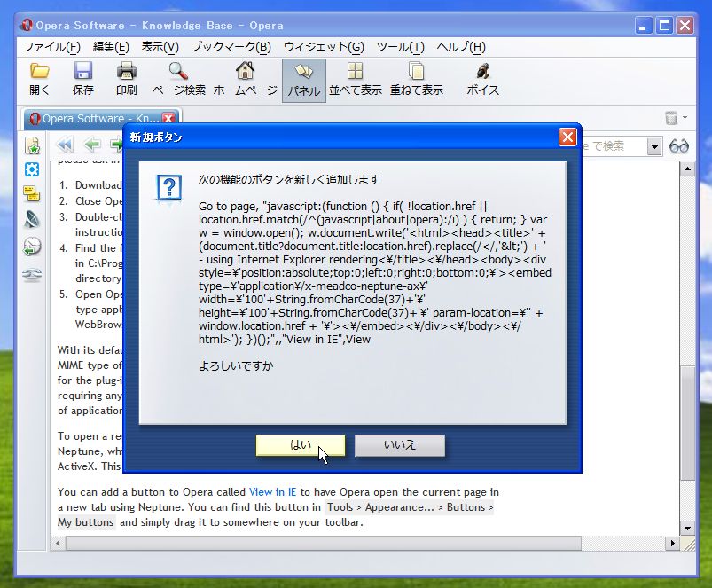Click the My buttons text on page

coord(86,522)
